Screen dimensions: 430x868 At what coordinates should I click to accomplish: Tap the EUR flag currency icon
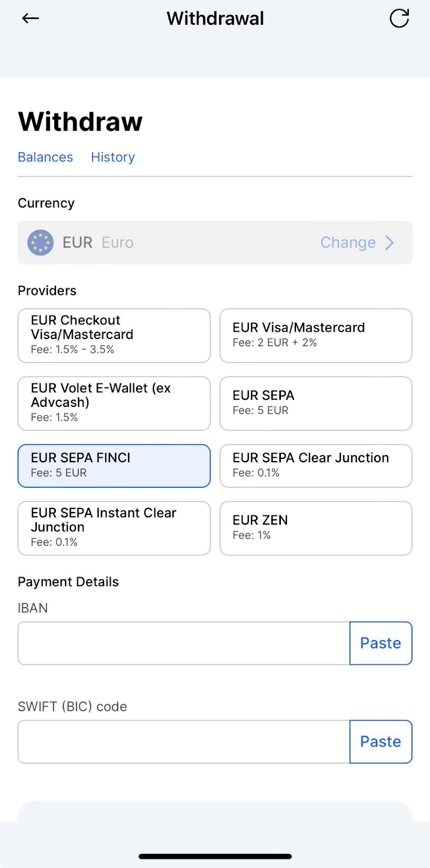point(41,242)
